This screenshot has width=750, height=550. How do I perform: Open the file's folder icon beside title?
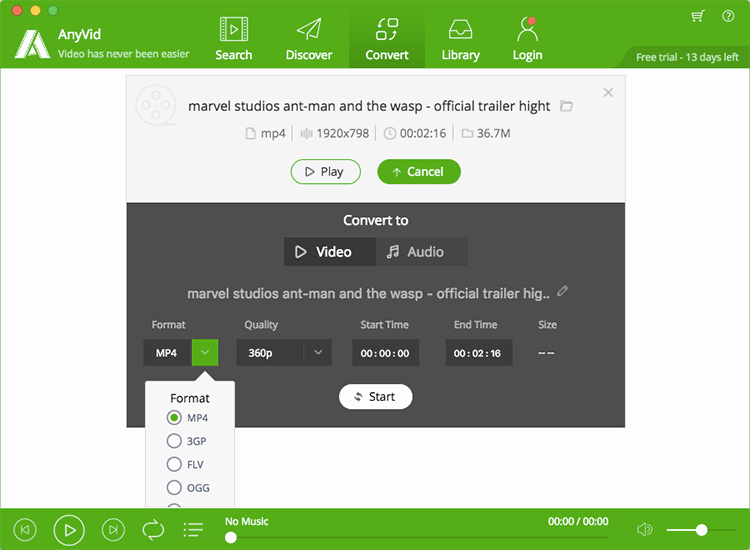point(566,106)
